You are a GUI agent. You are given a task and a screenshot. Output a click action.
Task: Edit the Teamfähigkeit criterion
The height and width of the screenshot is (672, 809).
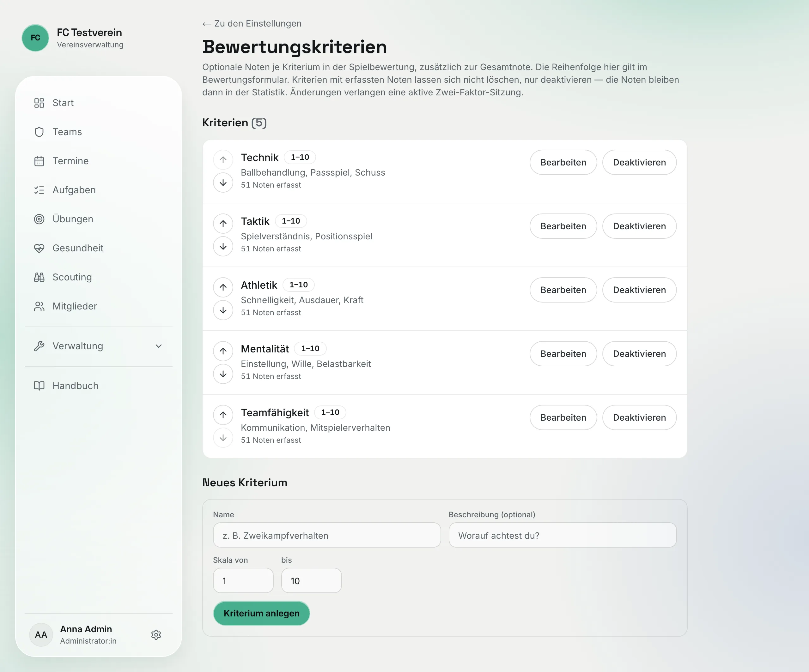coord(563,417)
